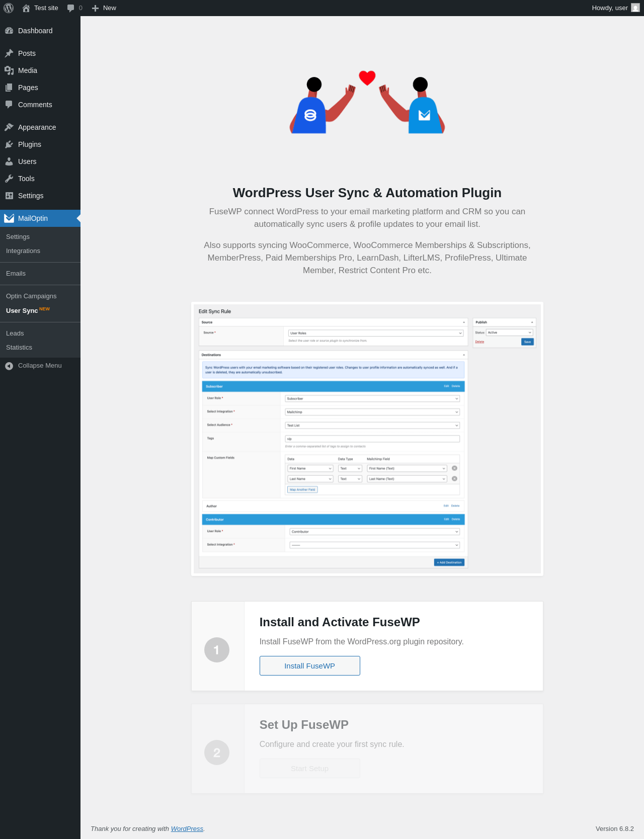Click Collapse Menu text

[40, 366]
